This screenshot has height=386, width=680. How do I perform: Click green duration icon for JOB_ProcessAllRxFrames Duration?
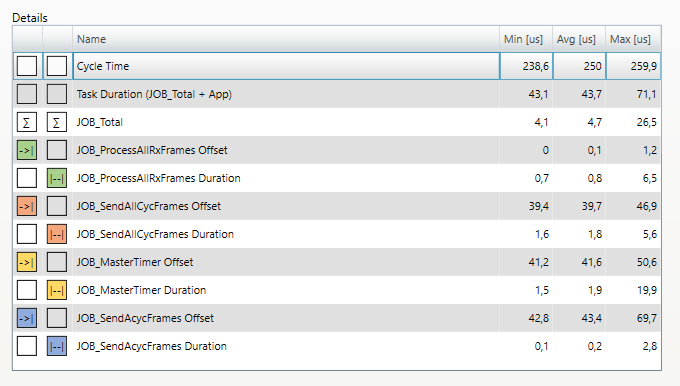tap(57, 178)
